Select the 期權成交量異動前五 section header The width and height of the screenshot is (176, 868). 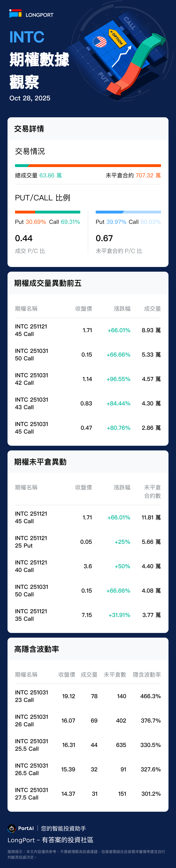tap(48, 283)
